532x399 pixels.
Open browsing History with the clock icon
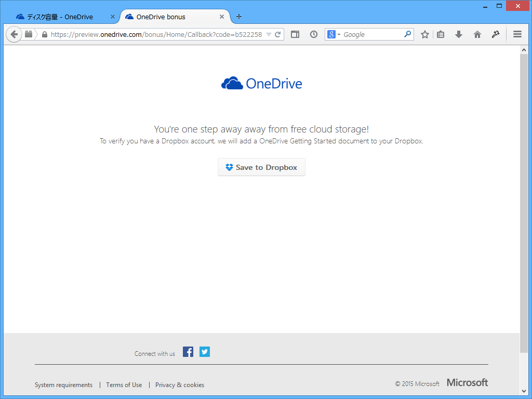tap(313, 34)
